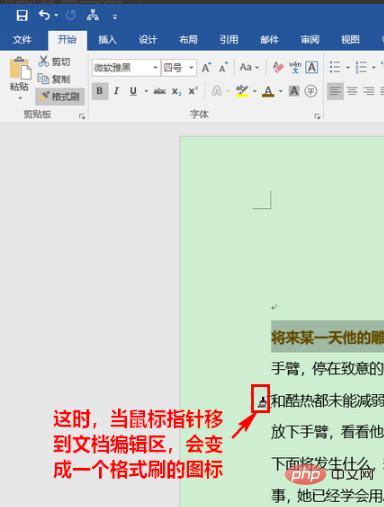
Task: Click the Increase Font Size icon
Action: [x=206, y=68]
